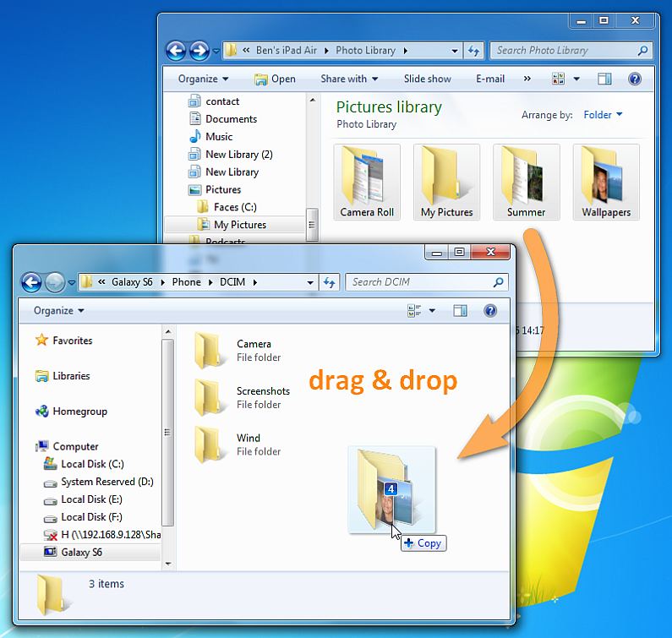Open the Organize menu in DCIM window

(59, 310)
